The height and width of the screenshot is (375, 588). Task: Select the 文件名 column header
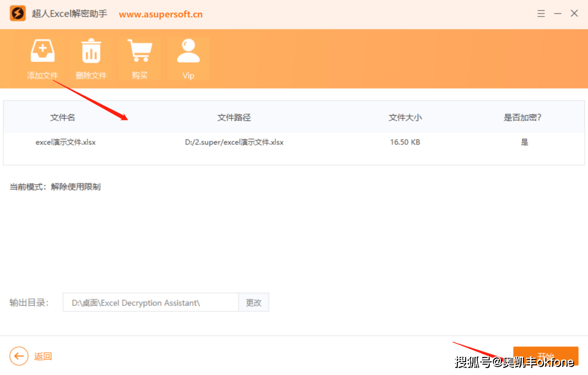[x=63, y=118]
